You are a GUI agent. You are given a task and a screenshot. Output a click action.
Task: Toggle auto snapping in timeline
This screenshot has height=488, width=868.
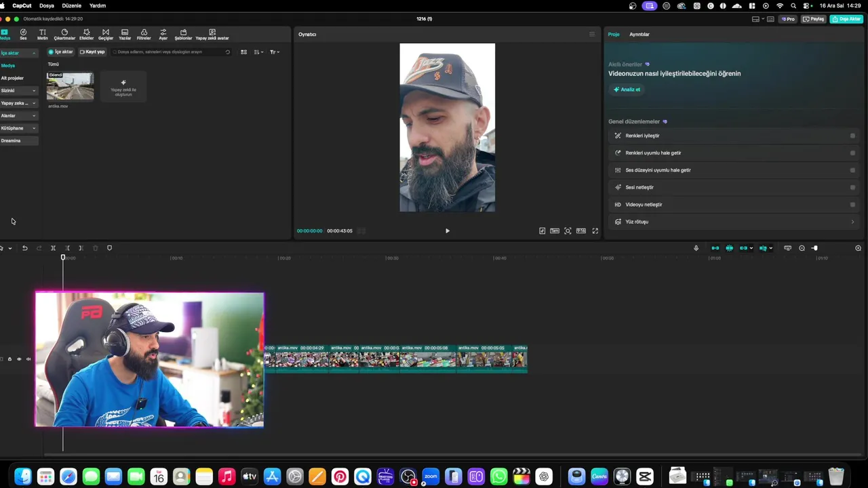(x=729, y=248)
